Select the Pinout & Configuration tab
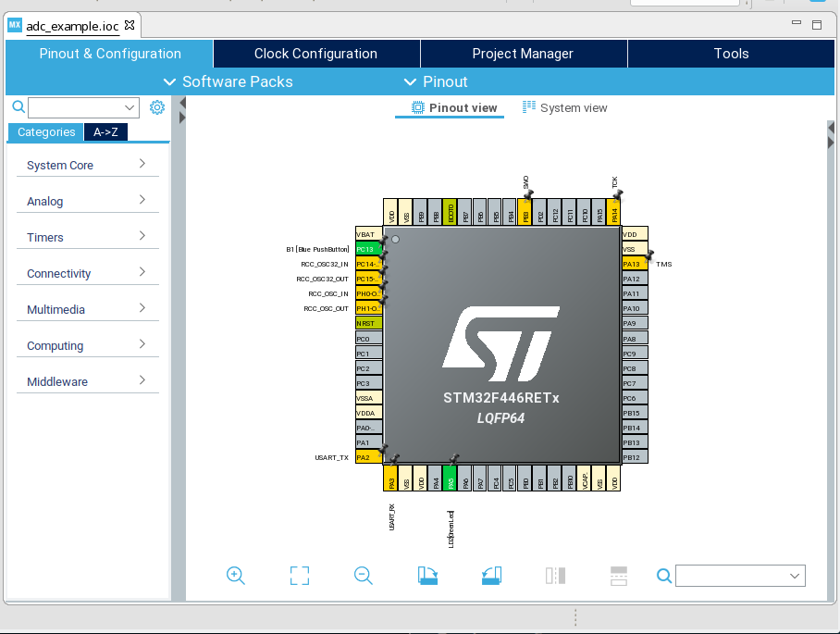The width and height of the screenshot is (840, 634). click(x=110, y=54)
